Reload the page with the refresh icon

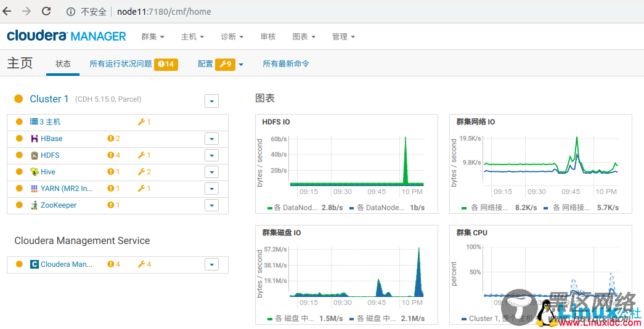(x=46, y=11)
